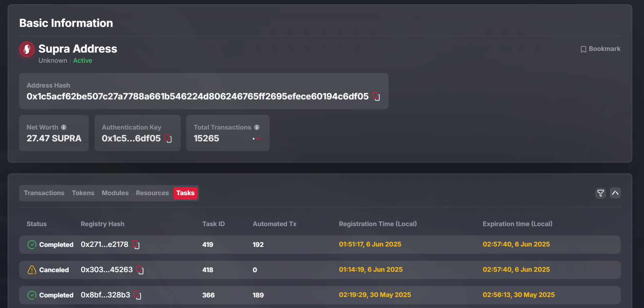Open registry hash 0x303...45263

(x=107, y=270)
